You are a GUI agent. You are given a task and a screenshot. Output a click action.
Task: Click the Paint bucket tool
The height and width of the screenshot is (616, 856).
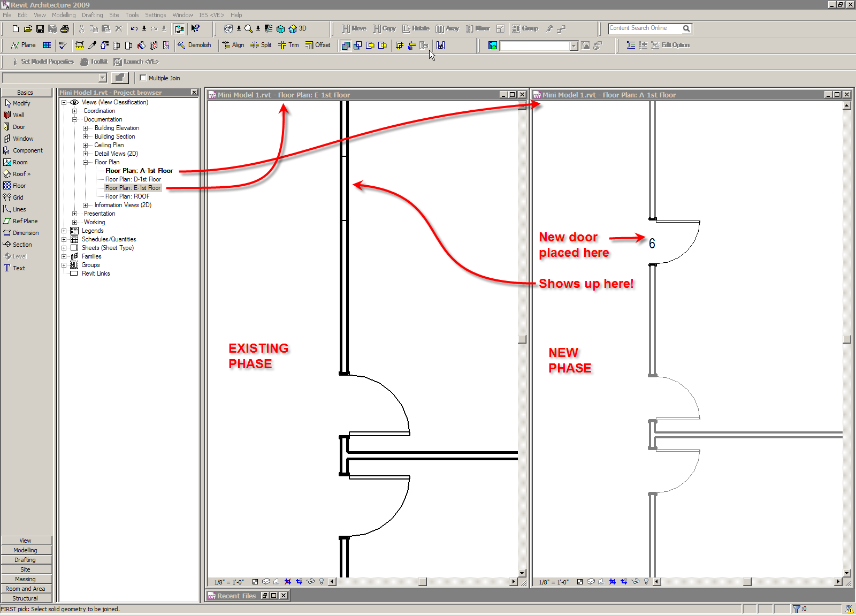[x=141, y=45]
